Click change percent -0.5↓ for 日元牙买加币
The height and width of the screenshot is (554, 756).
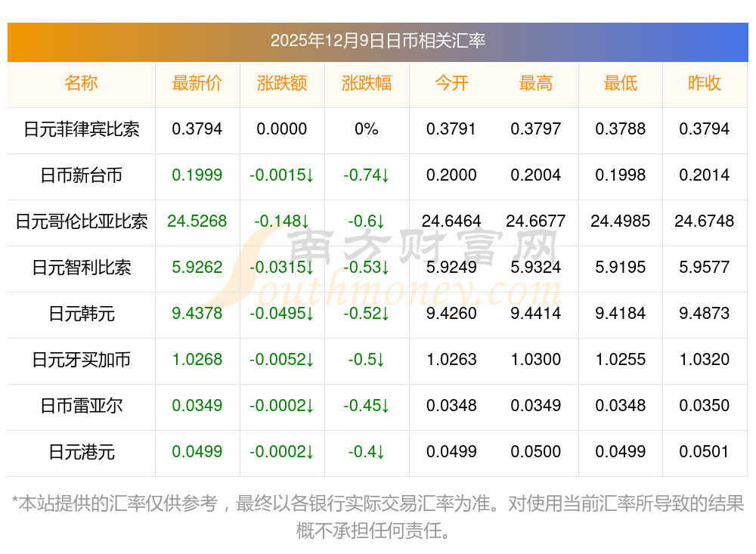[367, 360]
